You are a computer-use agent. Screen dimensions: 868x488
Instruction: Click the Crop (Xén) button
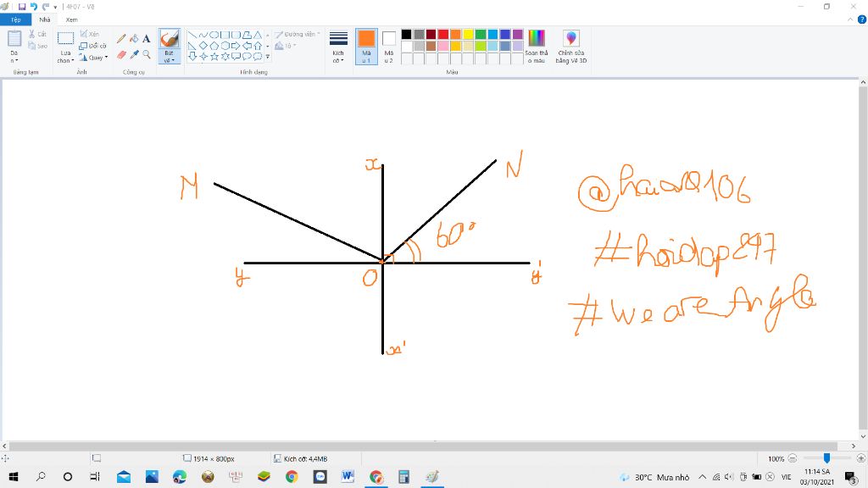[90, 34]
